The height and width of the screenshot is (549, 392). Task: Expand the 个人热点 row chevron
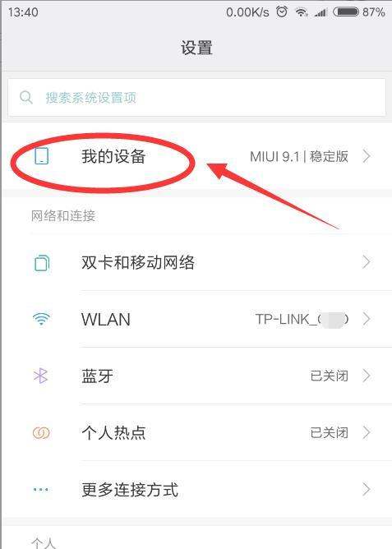(367, 433)
